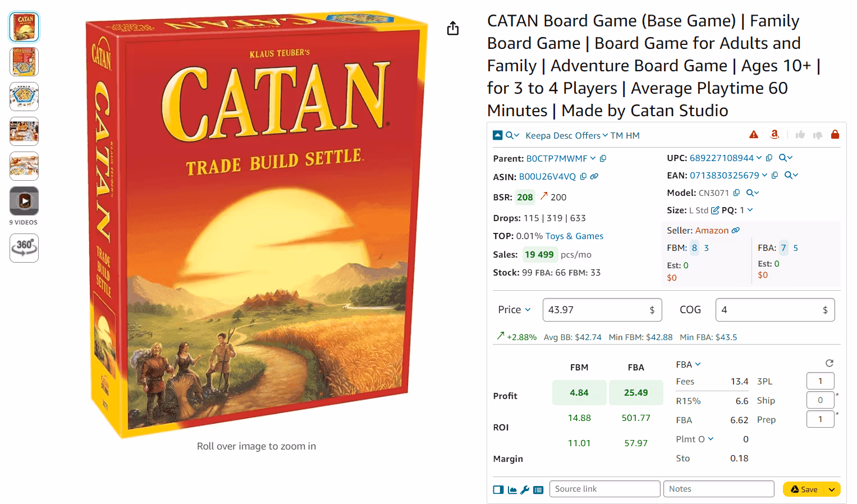The image size is (857, 504).
Task: Expand the Save button options arrow
Action: (x=832, y=489)
